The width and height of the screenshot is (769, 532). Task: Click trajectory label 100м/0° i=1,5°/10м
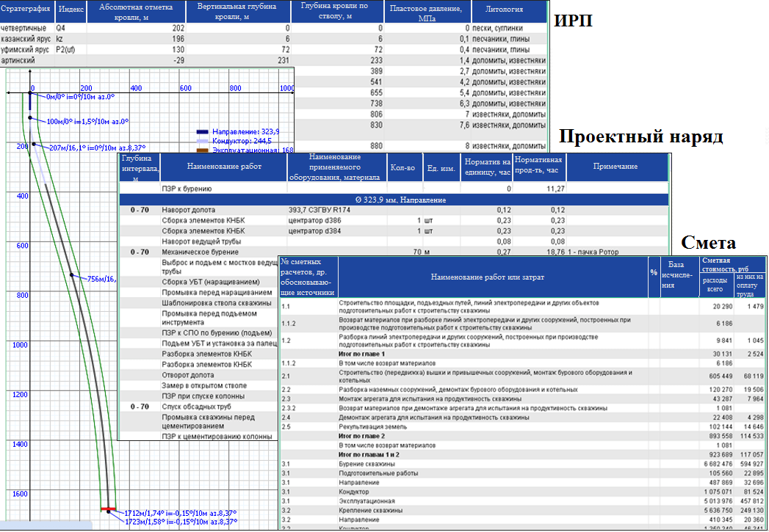coord(88,121)
